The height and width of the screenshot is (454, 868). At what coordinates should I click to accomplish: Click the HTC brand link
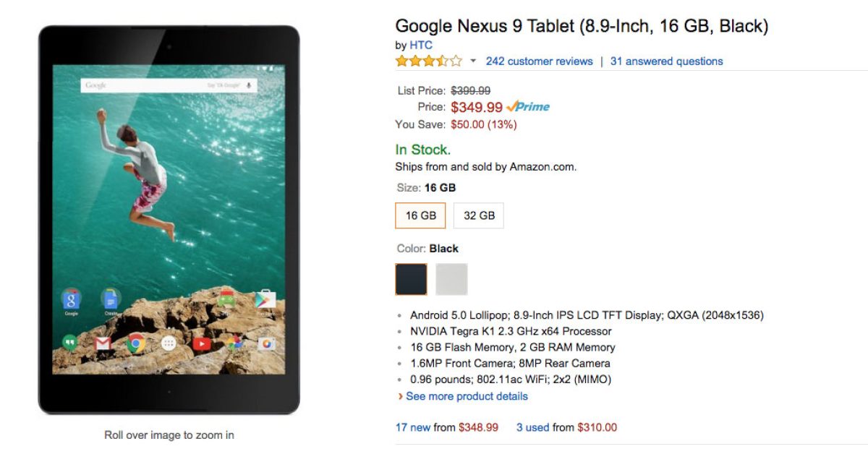(421, 45)
